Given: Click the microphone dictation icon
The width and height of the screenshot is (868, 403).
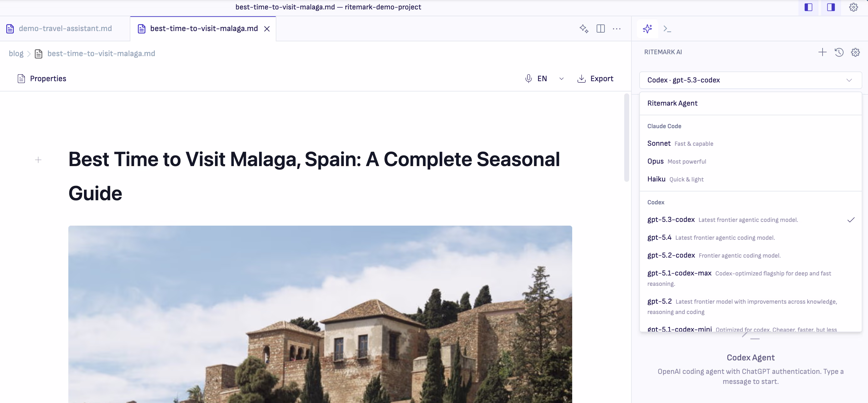Looking at the screenshot, I should (x=528, y=79).
